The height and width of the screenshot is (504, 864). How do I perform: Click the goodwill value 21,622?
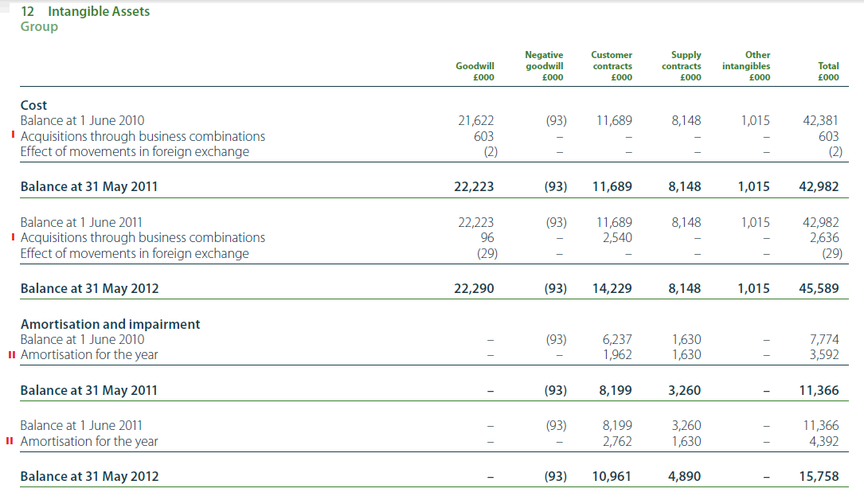point(475,121)
